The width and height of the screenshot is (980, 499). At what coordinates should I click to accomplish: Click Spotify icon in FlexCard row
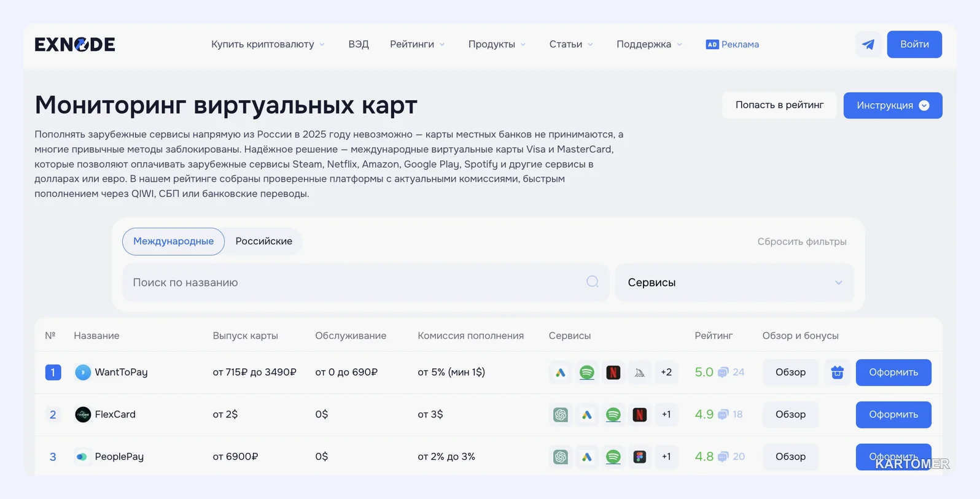(613, 414)
